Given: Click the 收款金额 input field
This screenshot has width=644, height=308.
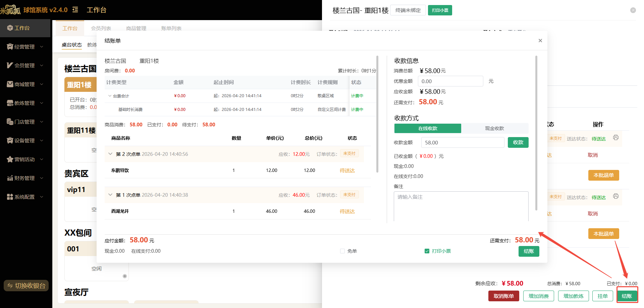Looking at the screenshot, I should pyautogui.click(x=463, y=142).
